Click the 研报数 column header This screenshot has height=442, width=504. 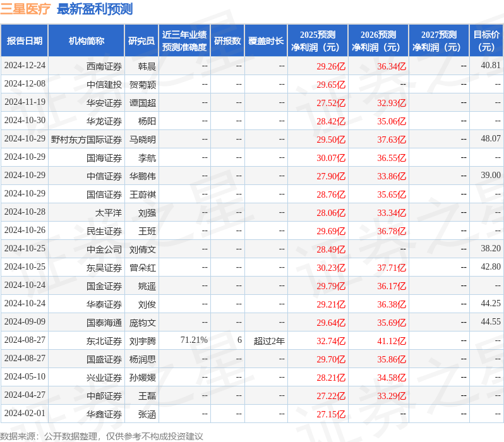tap(227, 41)
